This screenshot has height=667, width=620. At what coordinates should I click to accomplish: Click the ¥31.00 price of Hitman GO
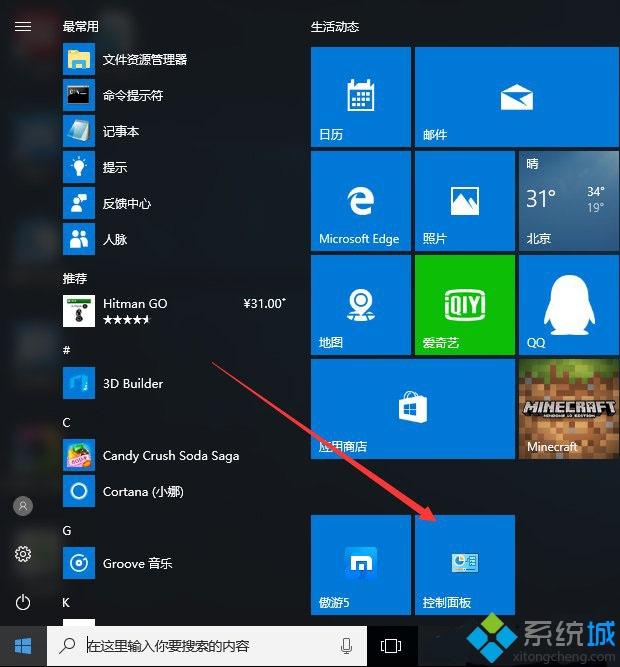[x=264, y=304]
